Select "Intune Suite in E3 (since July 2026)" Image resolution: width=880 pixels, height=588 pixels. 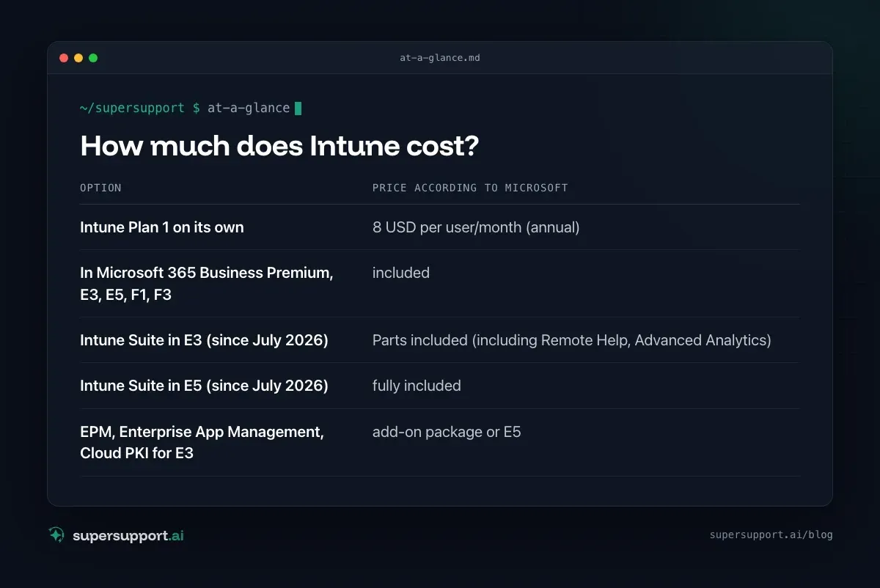click(x=204, y=340)
